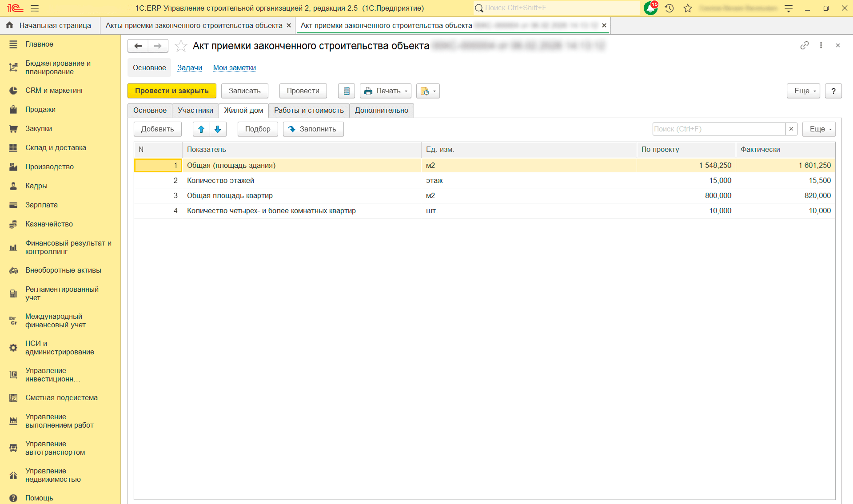Click the move row up arrow
The image size is (853, 504).
click(x=201, y=129)
